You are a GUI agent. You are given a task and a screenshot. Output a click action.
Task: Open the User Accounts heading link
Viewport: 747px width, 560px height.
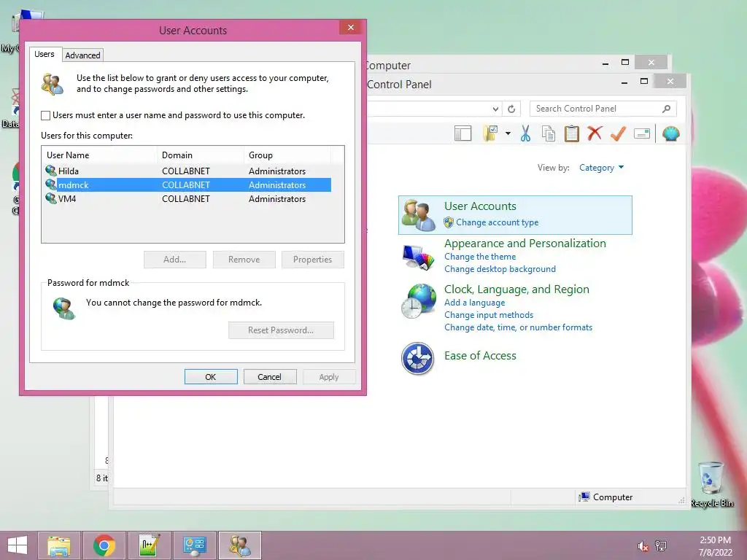pos(480,206)
